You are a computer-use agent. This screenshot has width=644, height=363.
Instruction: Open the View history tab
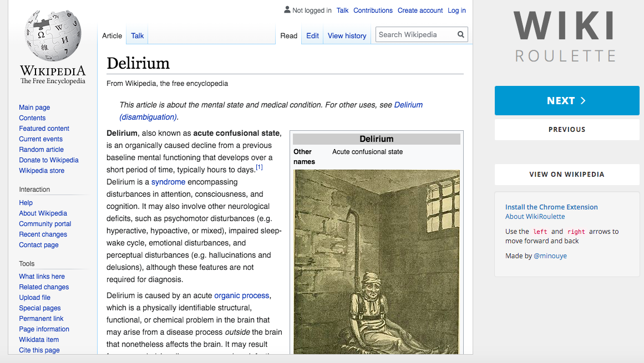[x=347, y=35]
